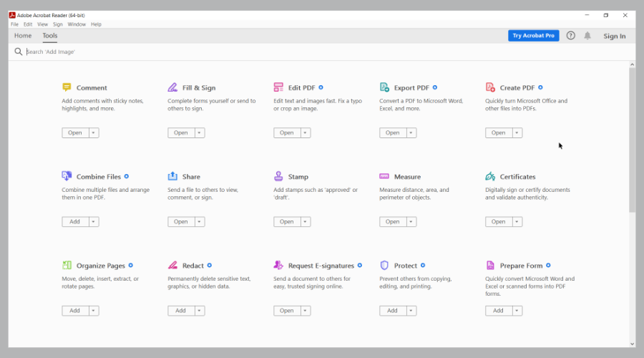This screenshot has height=358, width=644.
Task: Click the Try Acrobat Pro button
Action: [x=534, y=36]
